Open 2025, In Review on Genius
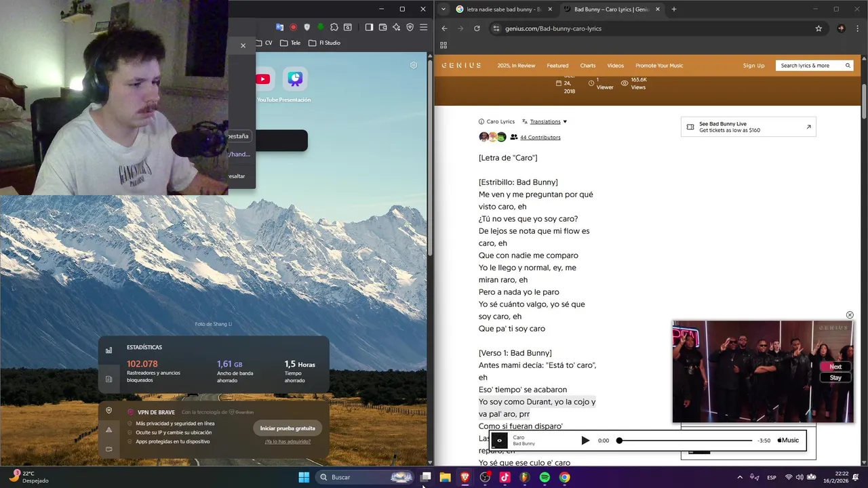 tap(516, 66)
